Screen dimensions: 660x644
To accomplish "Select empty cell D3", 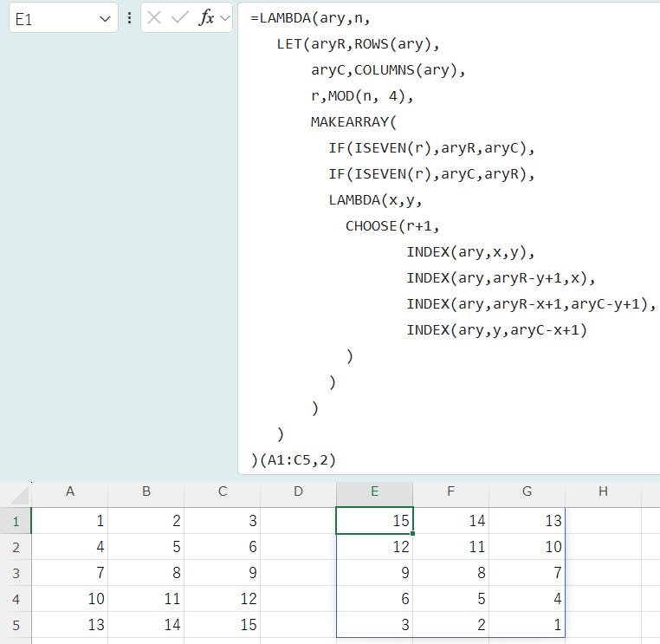I will click(298, 573).
